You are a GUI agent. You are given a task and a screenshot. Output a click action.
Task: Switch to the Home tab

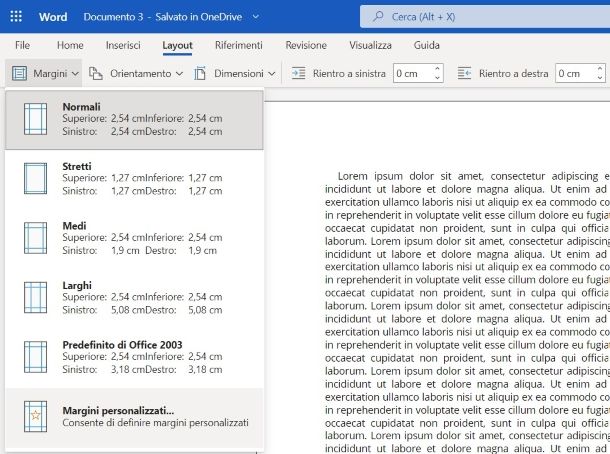click(70, 45)
